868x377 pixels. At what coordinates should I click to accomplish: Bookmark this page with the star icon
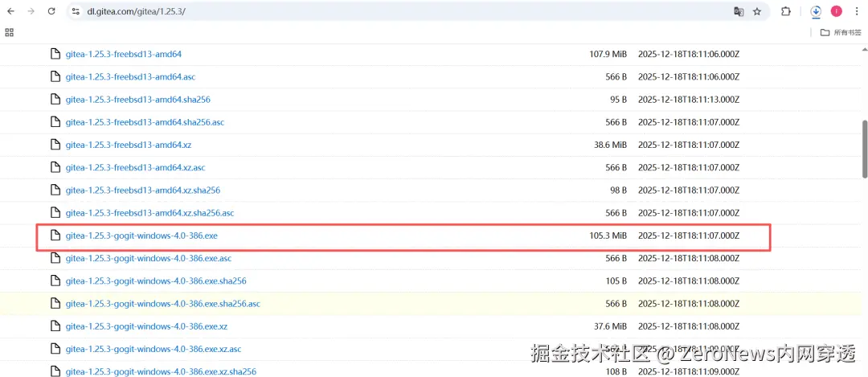point(757,11)
